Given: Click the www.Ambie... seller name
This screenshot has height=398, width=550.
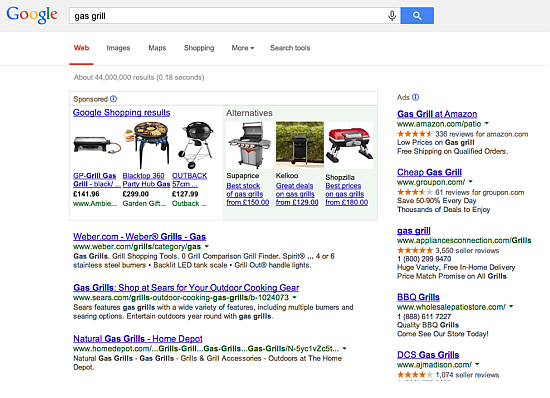Looking at the screenshot, I should click(95, 203).
